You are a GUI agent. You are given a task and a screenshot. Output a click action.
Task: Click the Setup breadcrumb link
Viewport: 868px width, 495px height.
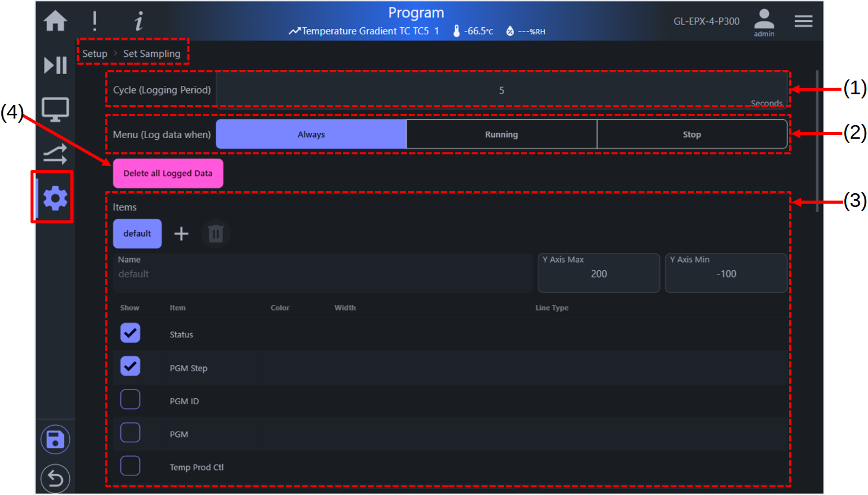point(95,53)
